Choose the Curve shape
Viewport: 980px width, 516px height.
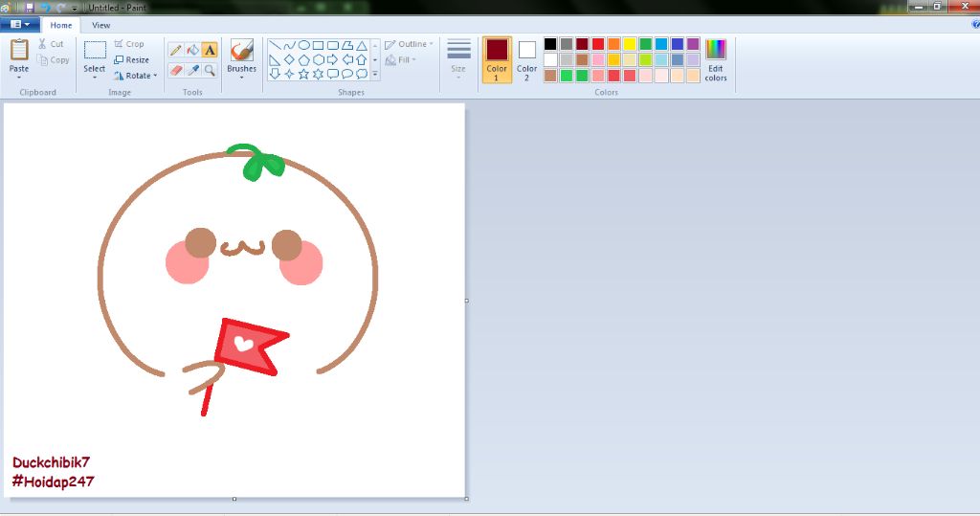point(289,46)
